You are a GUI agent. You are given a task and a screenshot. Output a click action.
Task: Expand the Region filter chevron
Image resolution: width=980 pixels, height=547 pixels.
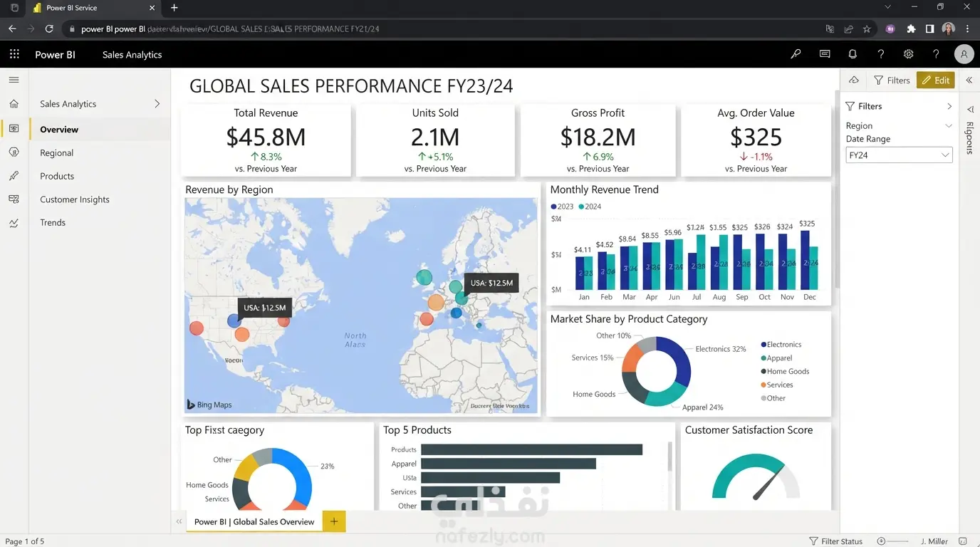pyautogui.click(x=948, y=126)
